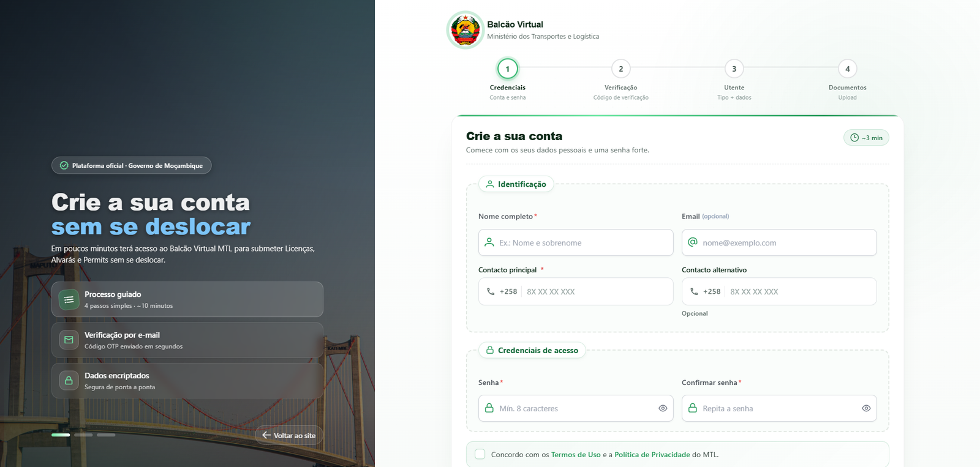This screenshot has height=467, width=980.
Task: Click the green checkmark in the Plataforma oficial badge
Action: [x=64, y=165]
